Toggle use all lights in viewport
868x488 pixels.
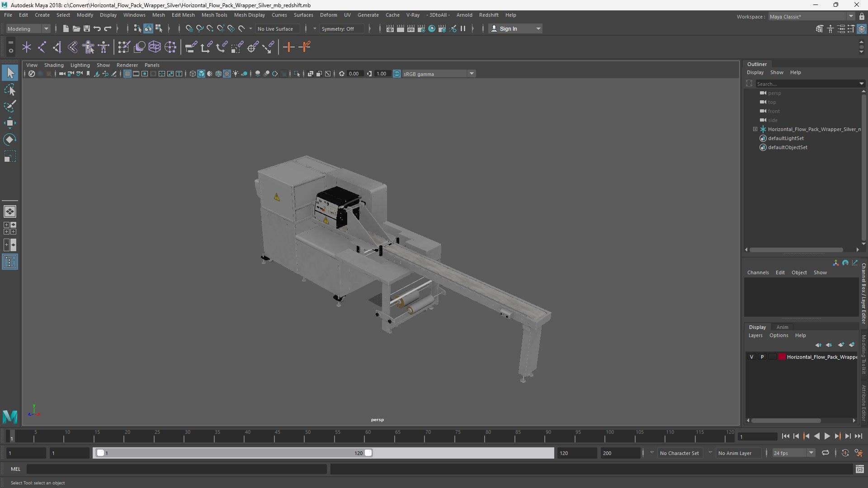point(236,74)
